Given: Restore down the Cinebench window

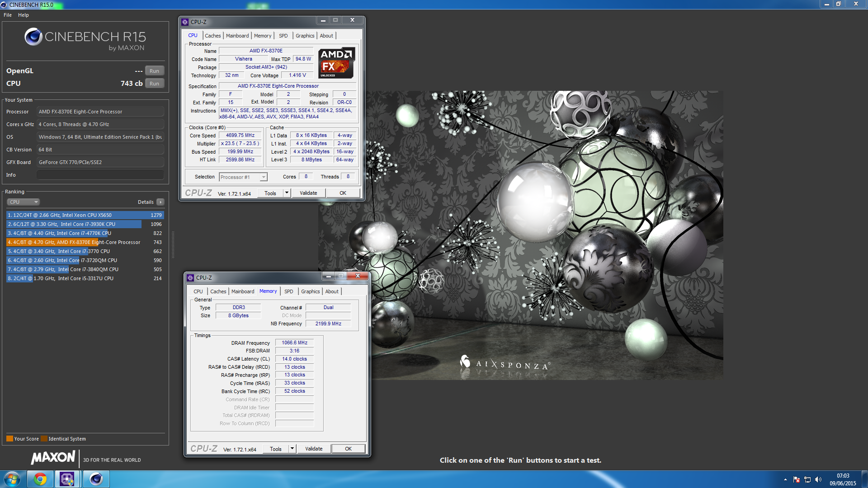Looking at the screenshot, I should pyautogui.click(x=839, y=4).
